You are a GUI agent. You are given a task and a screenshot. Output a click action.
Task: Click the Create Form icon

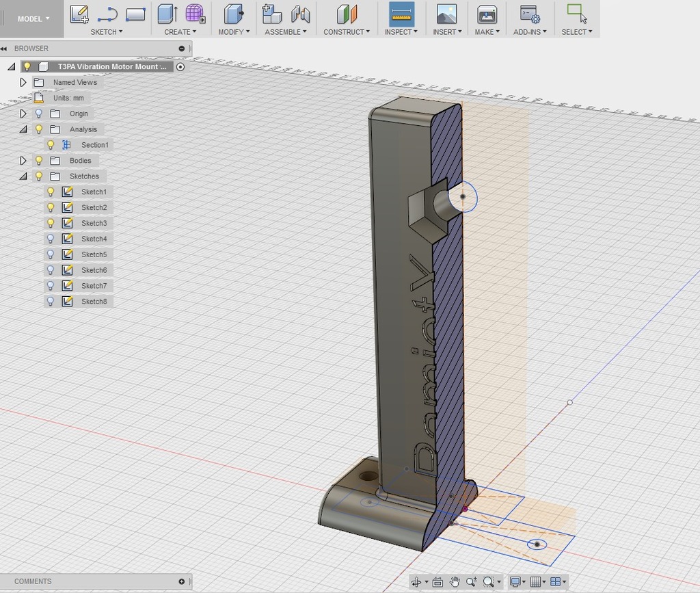click(196, 14)
